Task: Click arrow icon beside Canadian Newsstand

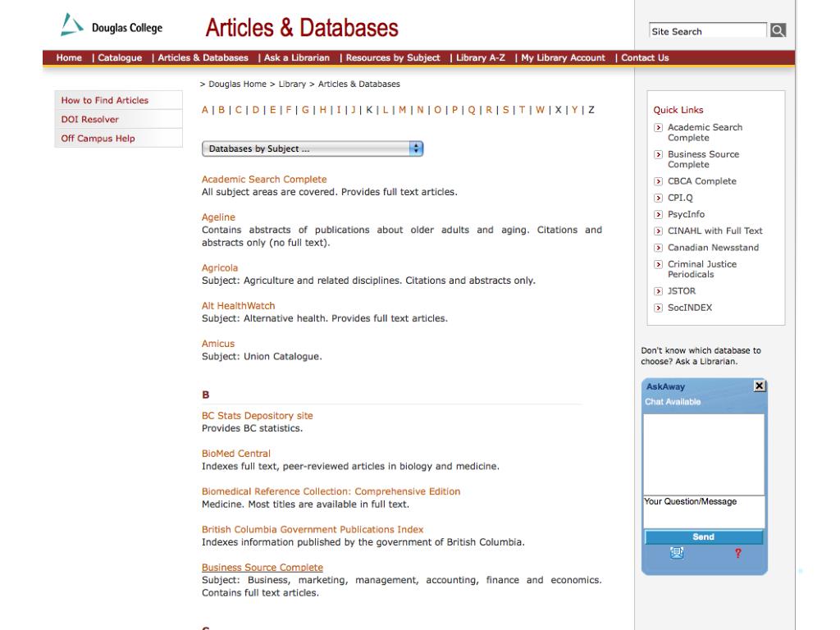Action: 659,248
